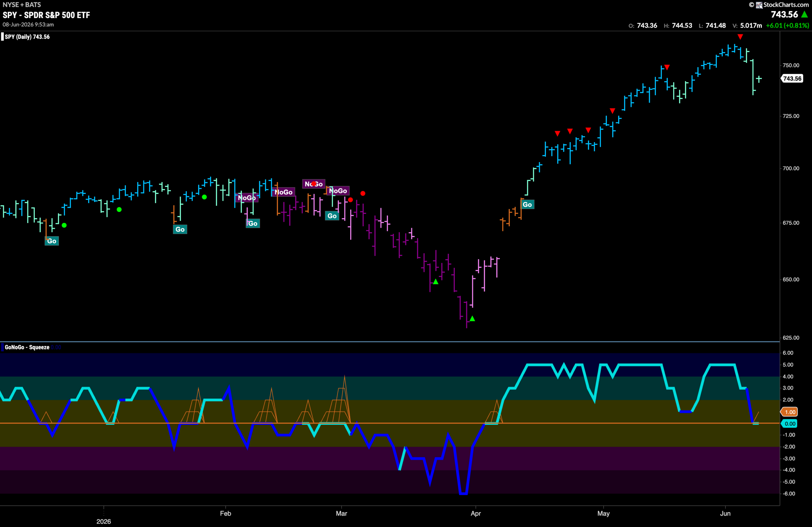The height and width of the screenshot is (527, 812).
Task: Click the NoGo label just before March
Action: 338,191
